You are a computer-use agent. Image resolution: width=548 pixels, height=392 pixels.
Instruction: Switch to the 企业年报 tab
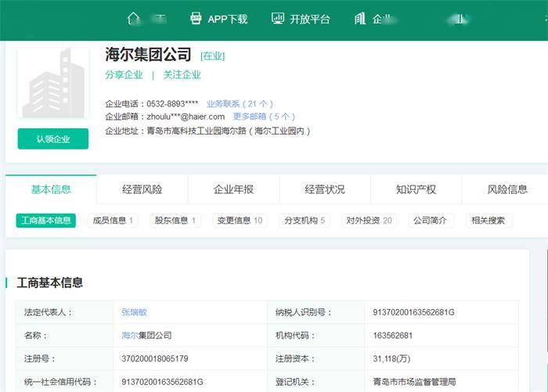pyautogui.click(x=233, y=189)
